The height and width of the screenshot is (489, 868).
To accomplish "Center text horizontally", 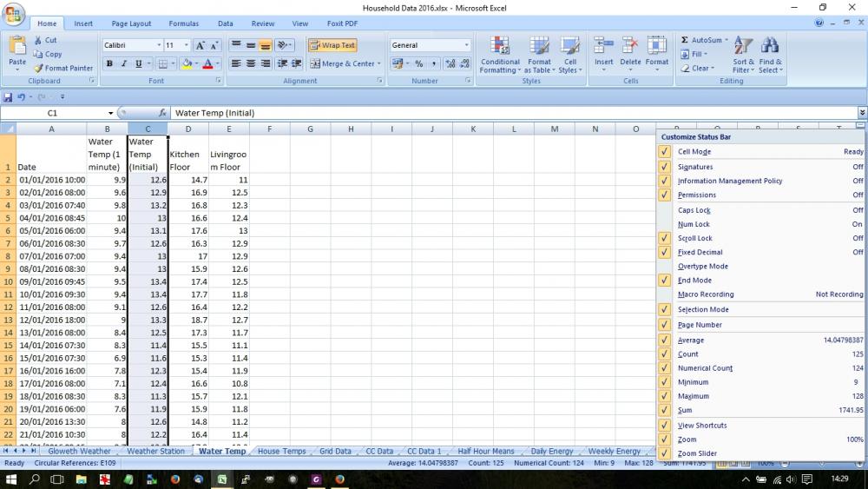I will tap(251, 63).
